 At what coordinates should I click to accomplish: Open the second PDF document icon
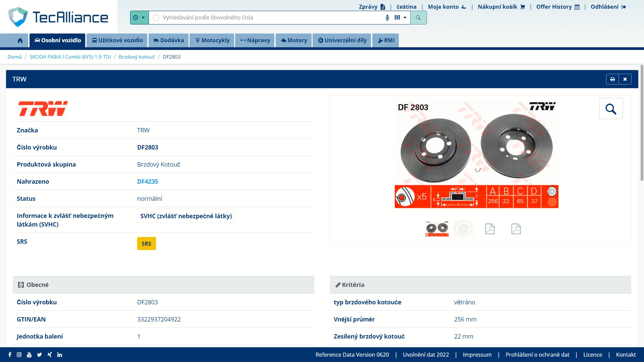pos(516,229)
